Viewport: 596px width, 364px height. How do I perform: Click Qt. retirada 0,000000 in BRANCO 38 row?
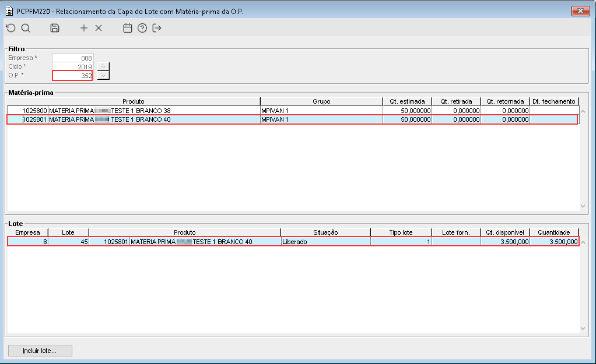pyautogui.click(x=456, y=111)
